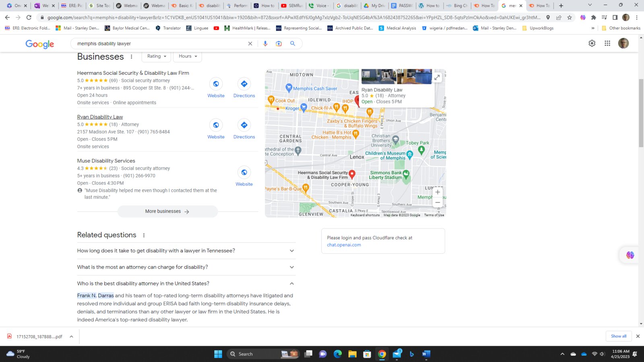The height and width of the screenshot is (362, 644).
Task: Open search by image camera icon
Action: click(279, 43)
